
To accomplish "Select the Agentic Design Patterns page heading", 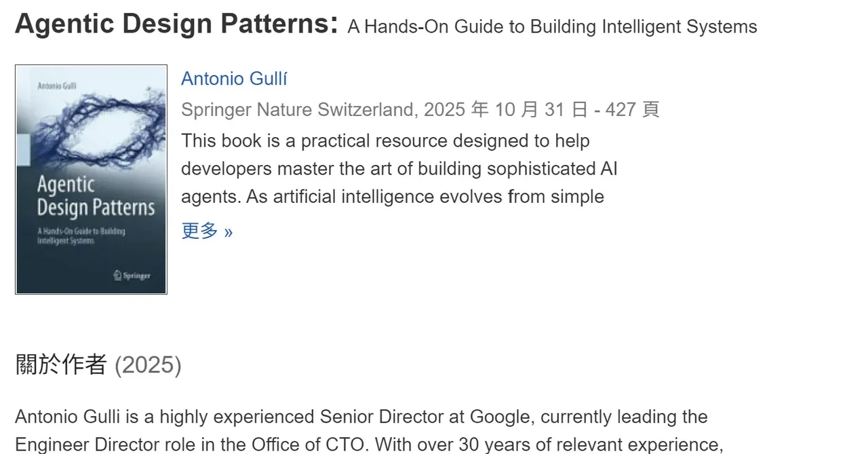I will coord(176,24).
